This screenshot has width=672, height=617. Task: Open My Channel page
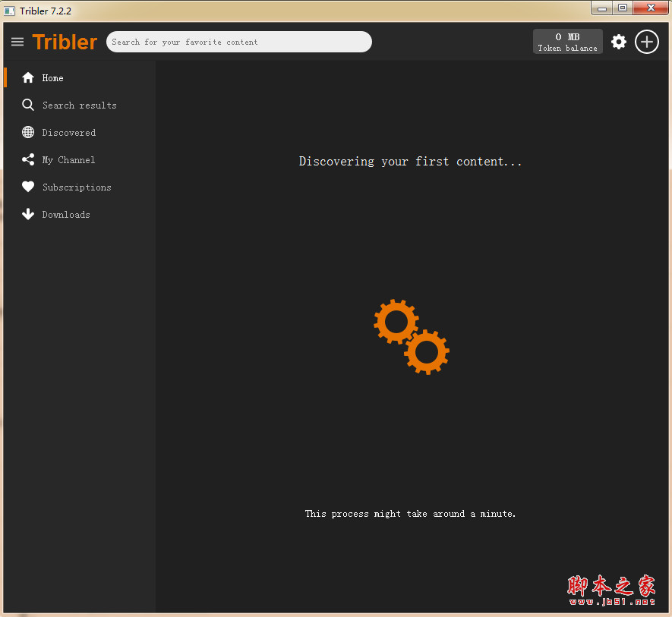tap(68, 160)
